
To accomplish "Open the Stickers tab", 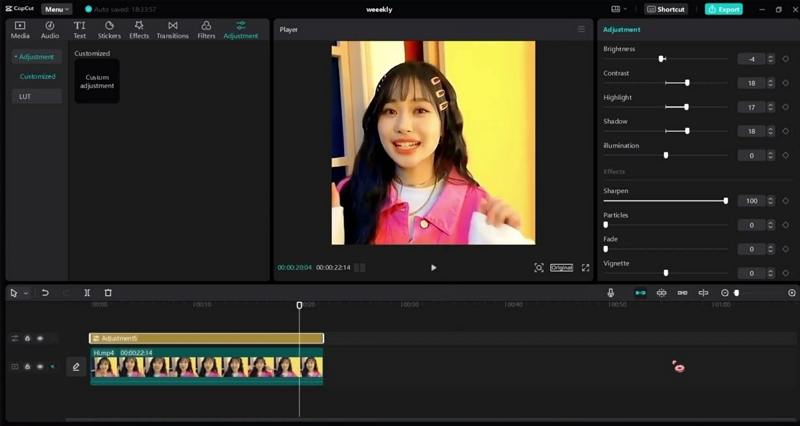I will (109, 30).
